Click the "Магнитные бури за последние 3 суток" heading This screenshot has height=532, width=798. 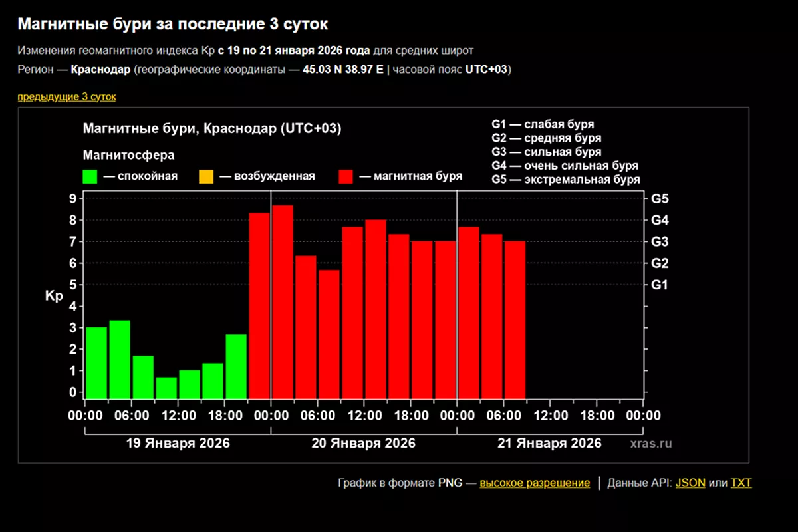(172, 25)
